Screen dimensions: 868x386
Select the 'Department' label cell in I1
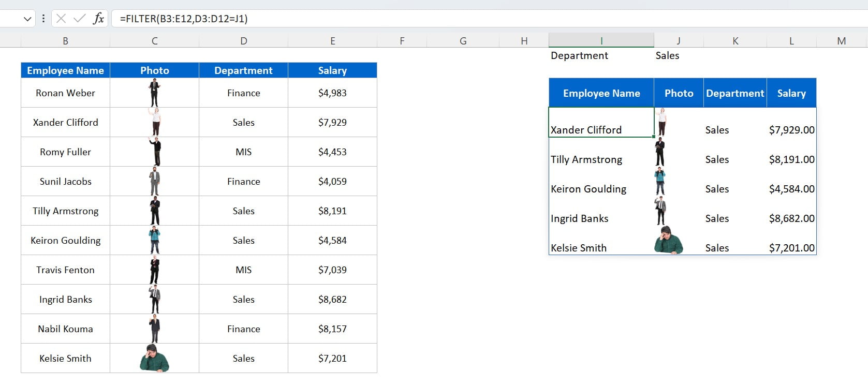(x=601, y=55)
